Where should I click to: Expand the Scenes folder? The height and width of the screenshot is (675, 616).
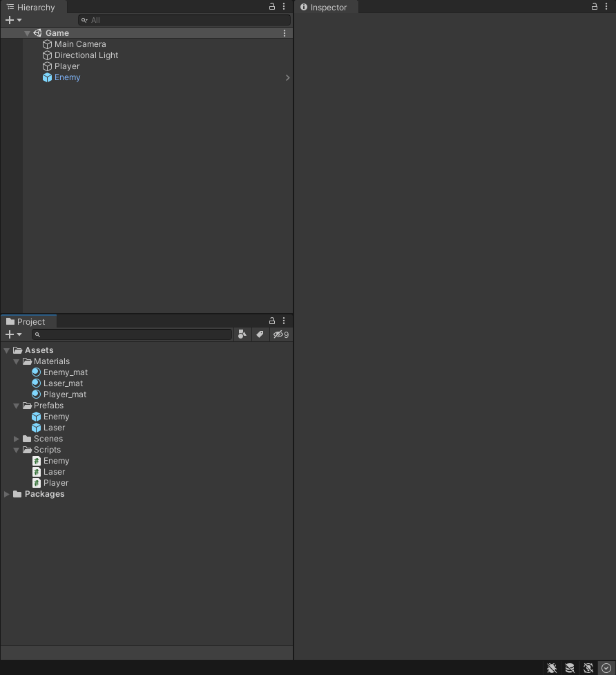16,438
